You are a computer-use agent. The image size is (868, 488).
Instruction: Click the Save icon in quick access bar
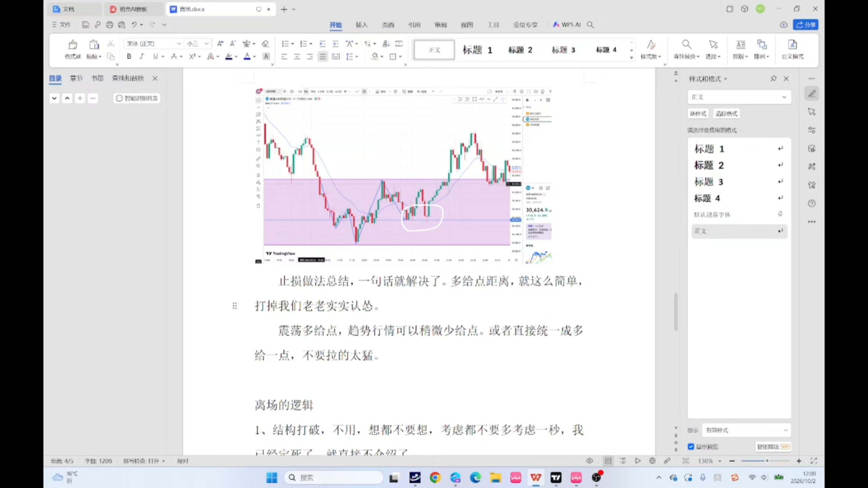(85, 24)
